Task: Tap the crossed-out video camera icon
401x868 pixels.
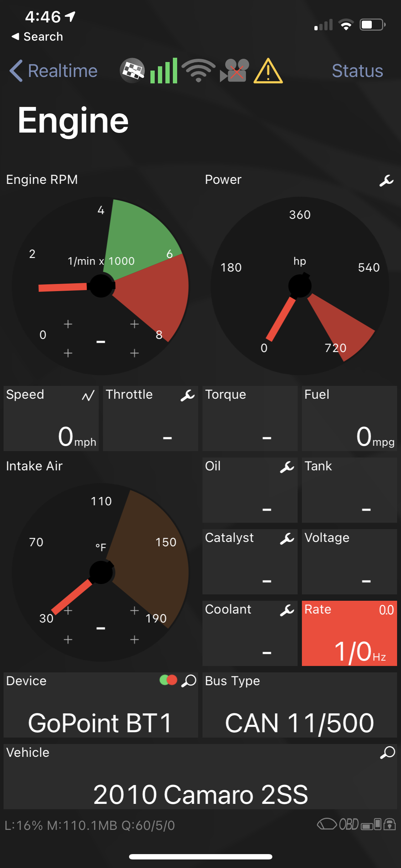Action: 234,71
